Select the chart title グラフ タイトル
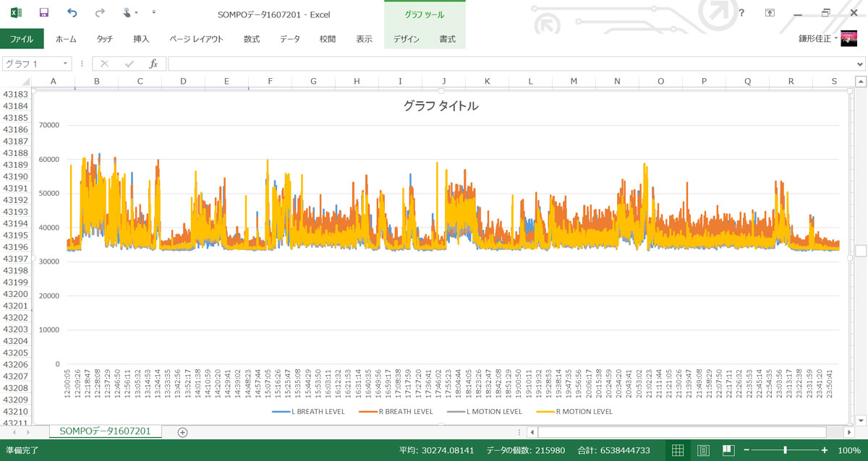 point(441,106)
